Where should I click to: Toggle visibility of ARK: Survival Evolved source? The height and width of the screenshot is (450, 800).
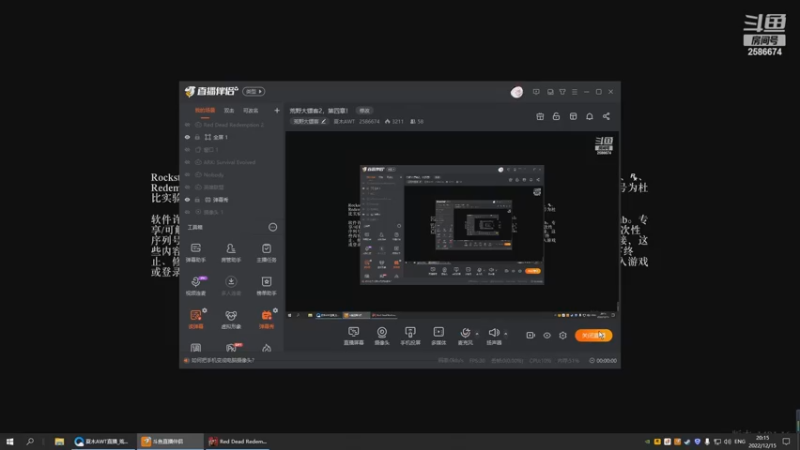[x=187, y=162]
